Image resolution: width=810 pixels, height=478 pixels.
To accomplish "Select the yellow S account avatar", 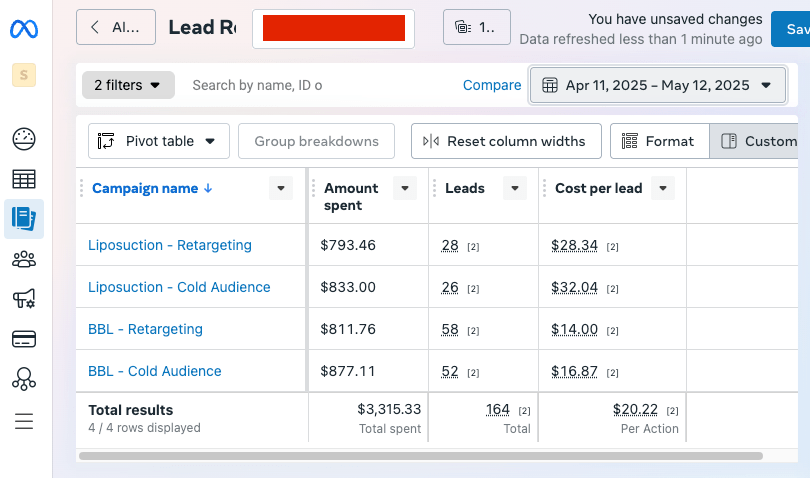I will [24, 75].
